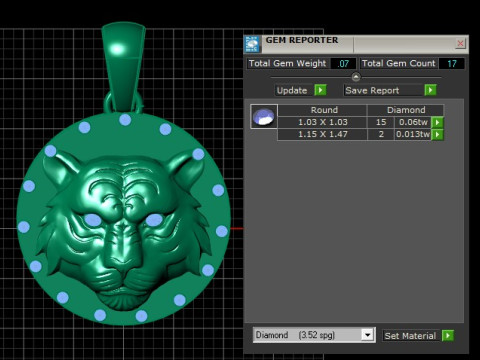Click the Total Gem Count label

pos(399,63)
